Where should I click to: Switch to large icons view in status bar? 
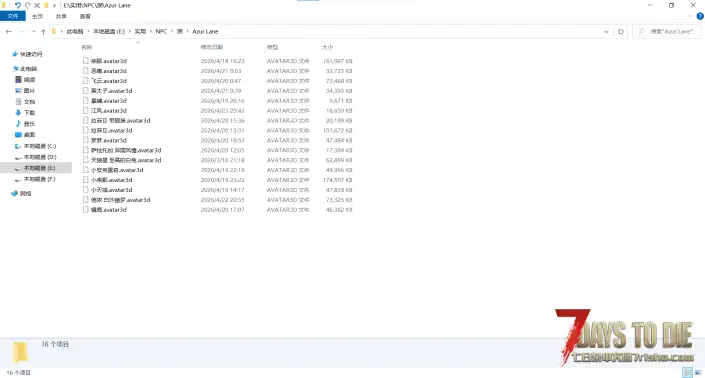coord(698,373)
